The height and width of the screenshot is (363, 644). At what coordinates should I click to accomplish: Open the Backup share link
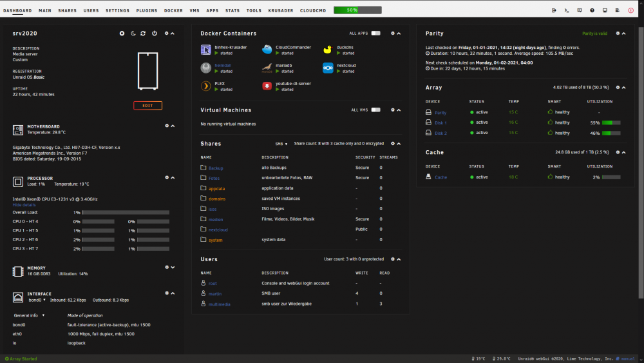click(216, 168)
